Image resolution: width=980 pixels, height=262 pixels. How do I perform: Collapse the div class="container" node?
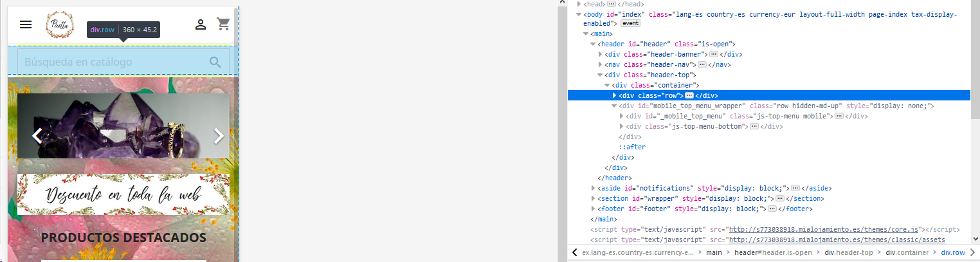pyautogui.click(x=607, y=85)
